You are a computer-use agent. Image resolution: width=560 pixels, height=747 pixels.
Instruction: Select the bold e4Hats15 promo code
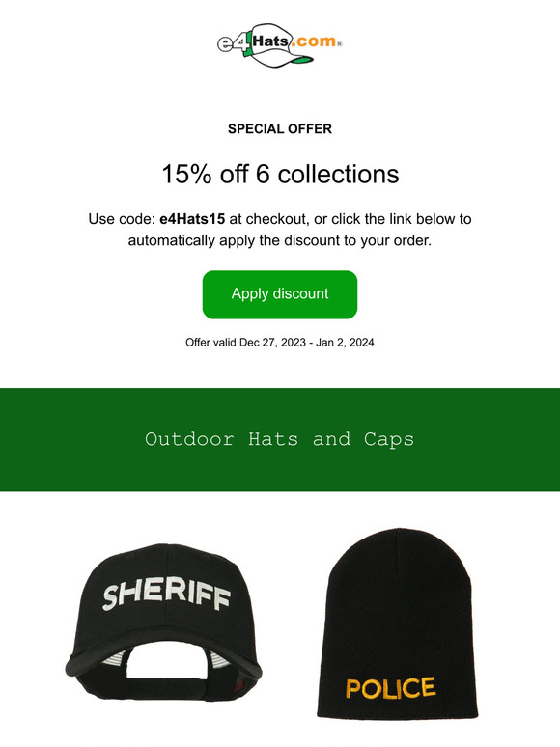(x=192, y=219)
